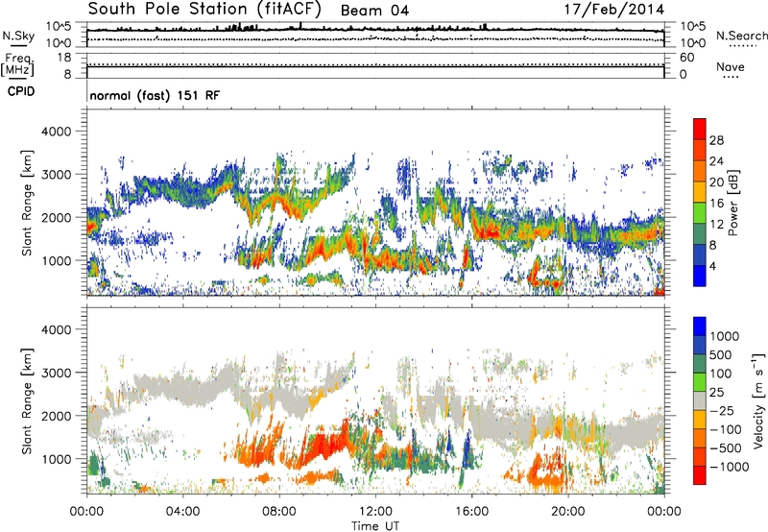Click the 'Freq. [MHz]' axis label
The height and width of the screenshot is (532, 768).
point(17,65)
